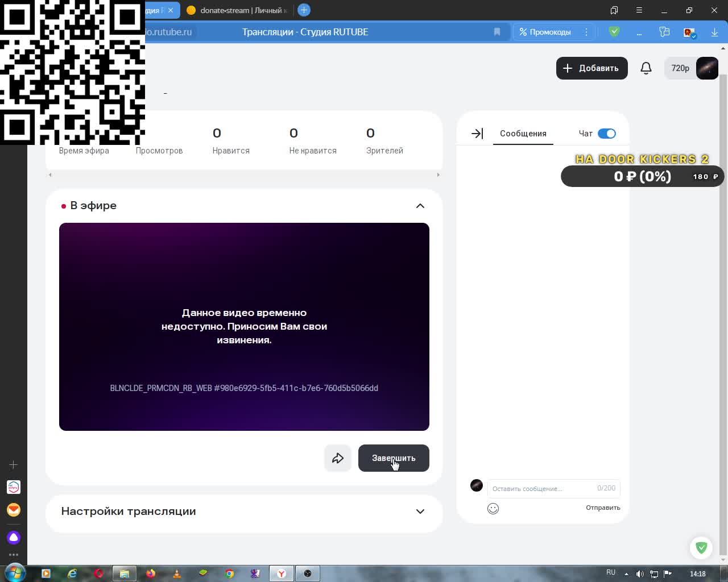This screenshot has width=728, height=582.
Task: Open the notifications bell
Action: pyautogui.click(x=646, y=68)
